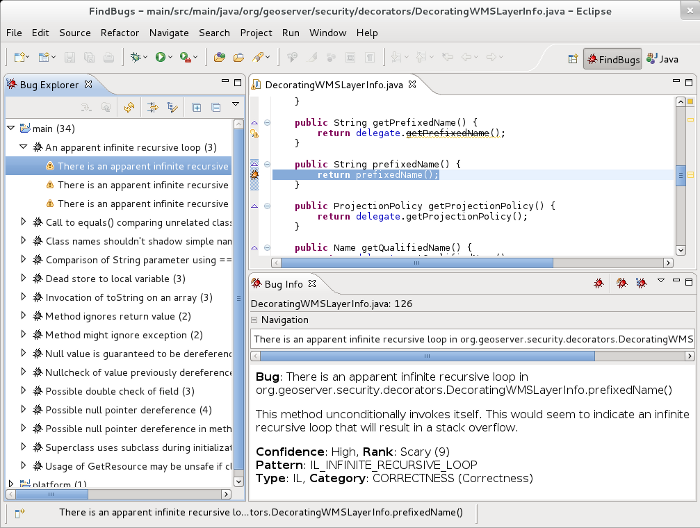700x528 pixels.
Task: Click the warning marker beside getPrefixedName return line
Action: tap(254, 133)
